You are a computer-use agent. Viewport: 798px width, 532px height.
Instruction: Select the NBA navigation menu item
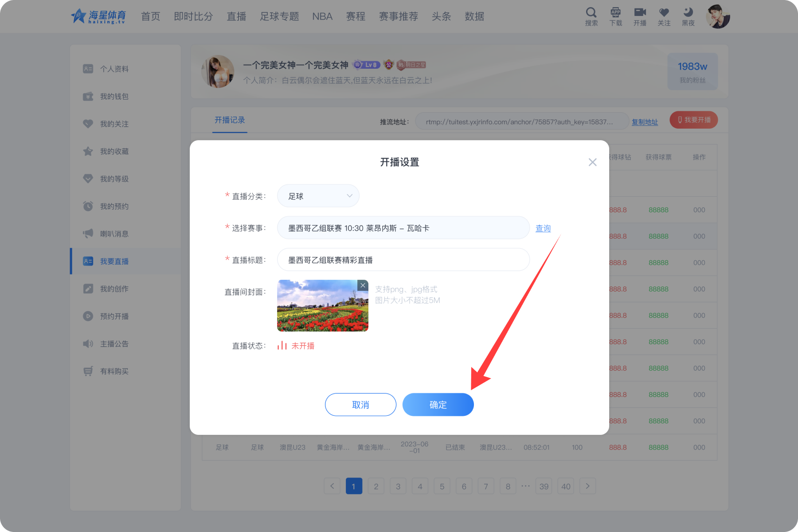tap(322, 16)
